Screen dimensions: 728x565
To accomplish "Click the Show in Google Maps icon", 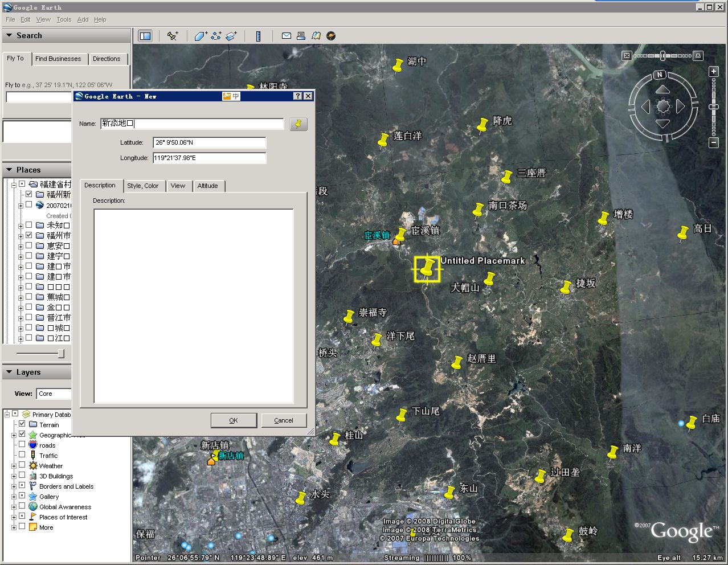I will pos(316,36).
